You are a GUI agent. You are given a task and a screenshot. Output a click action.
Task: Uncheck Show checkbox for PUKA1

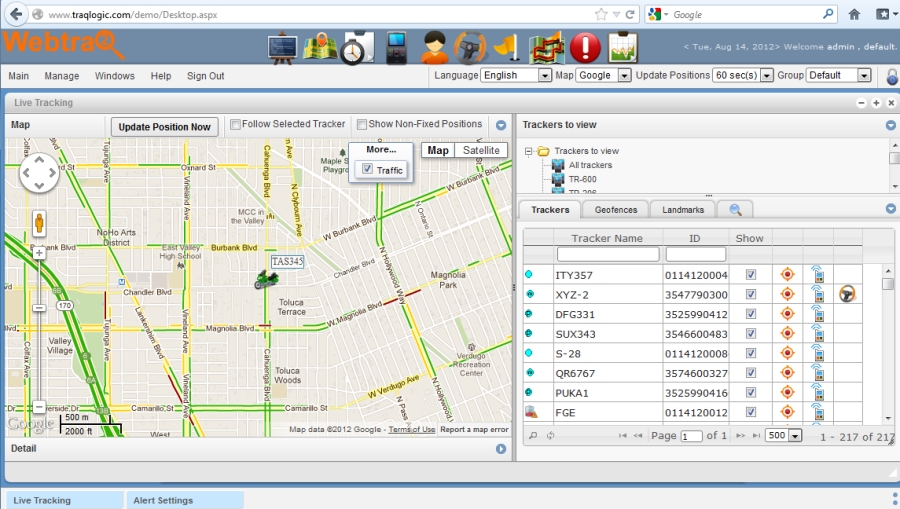pyautogui.click(x=751, y=393)
